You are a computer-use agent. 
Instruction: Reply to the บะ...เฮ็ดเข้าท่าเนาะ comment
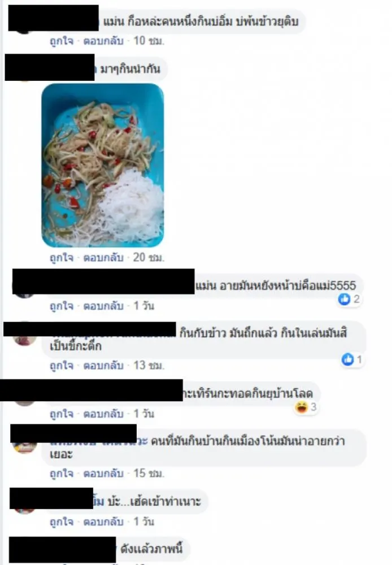click(x=103, y=521)
